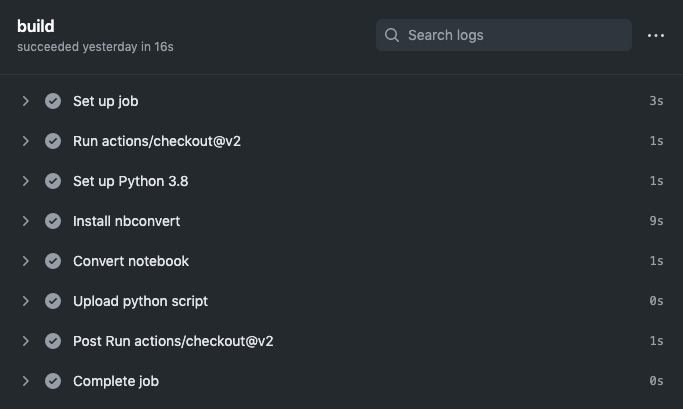Expand the Set up job step
The height and width of the screenshot is (409, 683).
(x=26, y=101)
